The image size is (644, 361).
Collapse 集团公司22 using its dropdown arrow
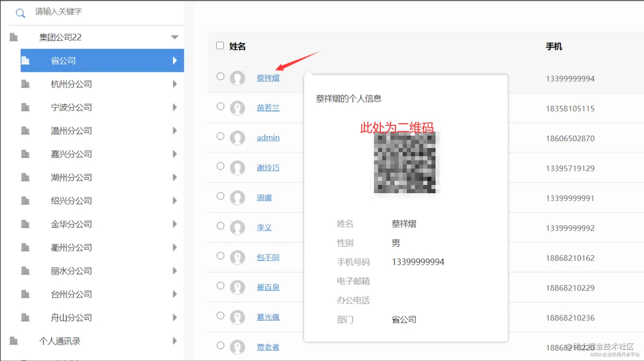tap(175, 37)
